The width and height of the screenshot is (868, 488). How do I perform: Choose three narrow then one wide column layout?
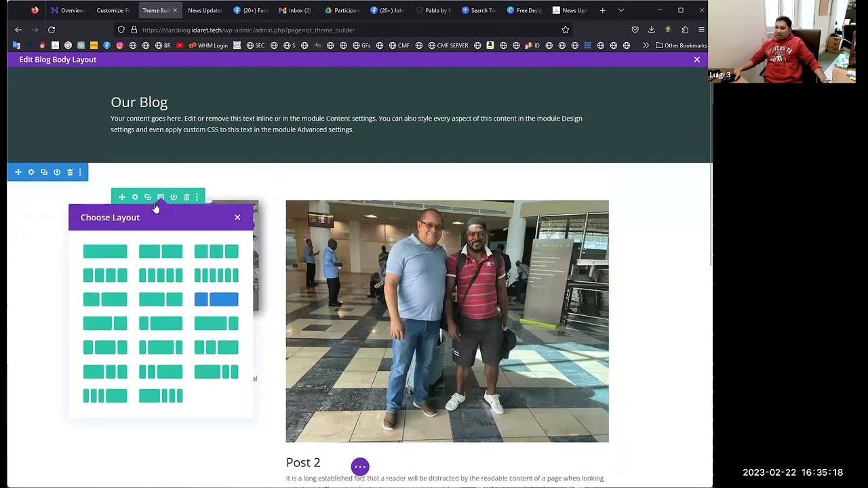tap(105, 396)
